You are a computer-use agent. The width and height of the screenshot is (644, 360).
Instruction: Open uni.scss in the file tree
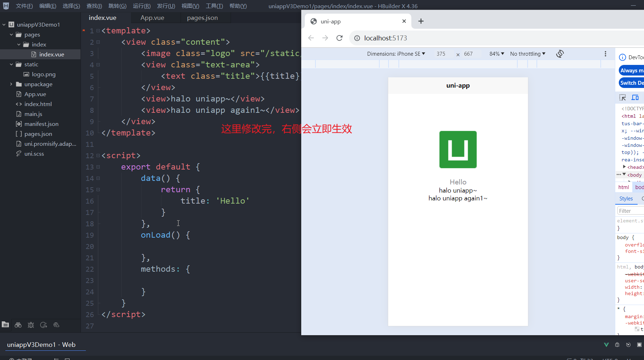coord(34,154)
